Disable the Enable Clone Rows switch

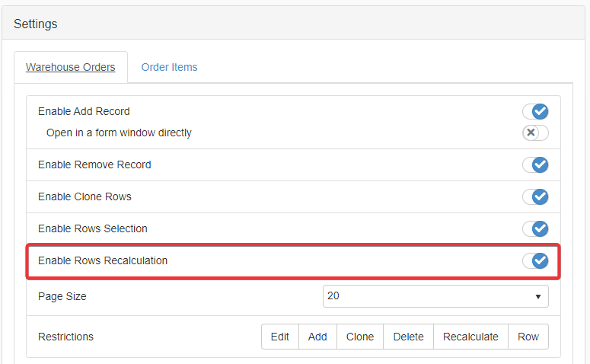tap(535, 197)
